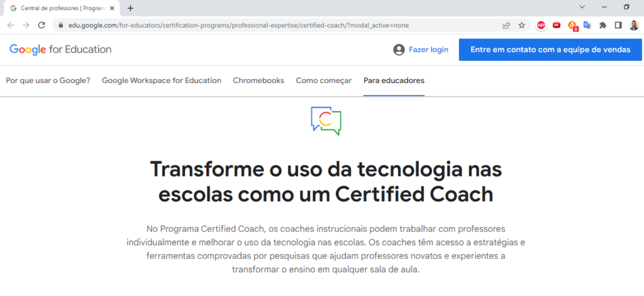Image resolution: width=644 pixels, height=296 pixels.
Task: Click the account avatar beside Fazer login
Action: point(399,50)
